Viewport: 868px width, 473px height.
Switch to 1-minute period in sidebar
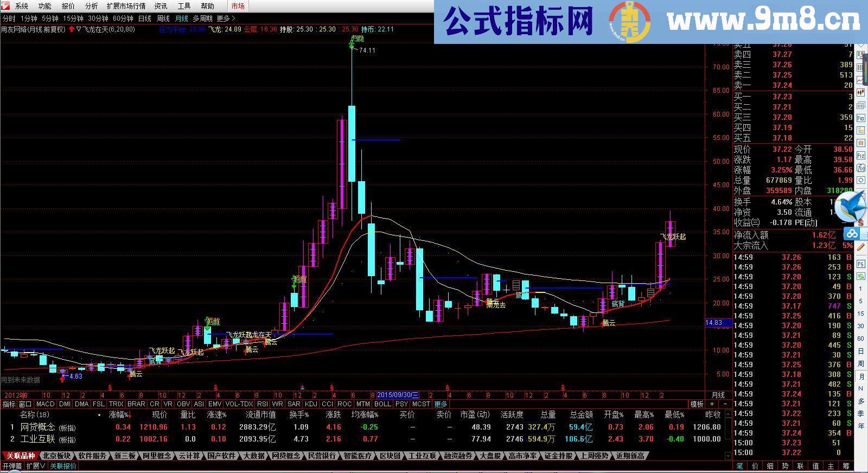861,288
